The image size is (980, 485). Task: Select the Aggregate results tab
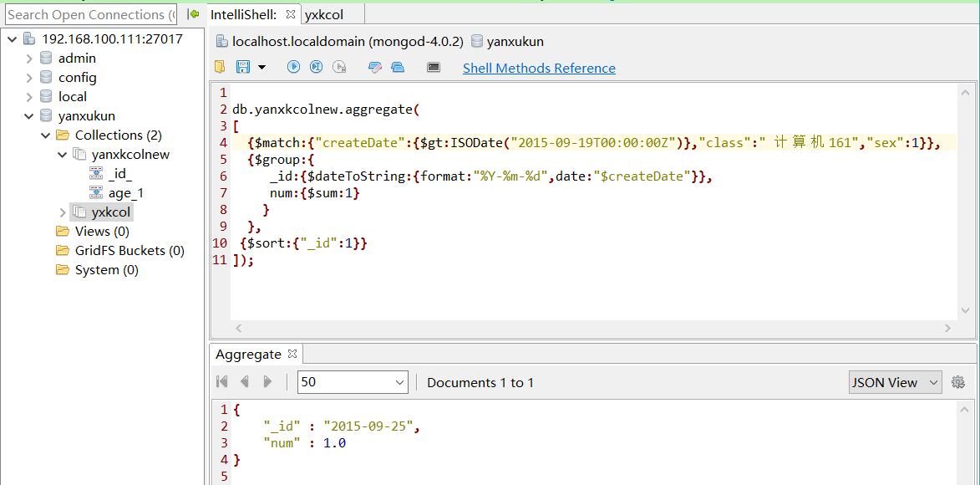point(248,355)
